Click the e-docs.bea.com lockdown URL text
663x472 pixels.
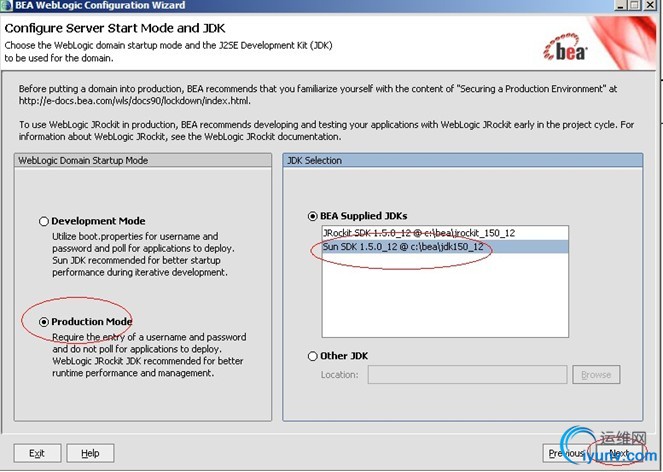coord(134,101)
